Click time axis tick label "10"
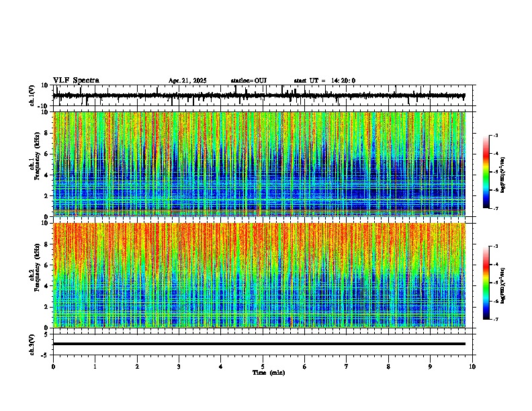The image size is (532, 411). tap(472, 367)
